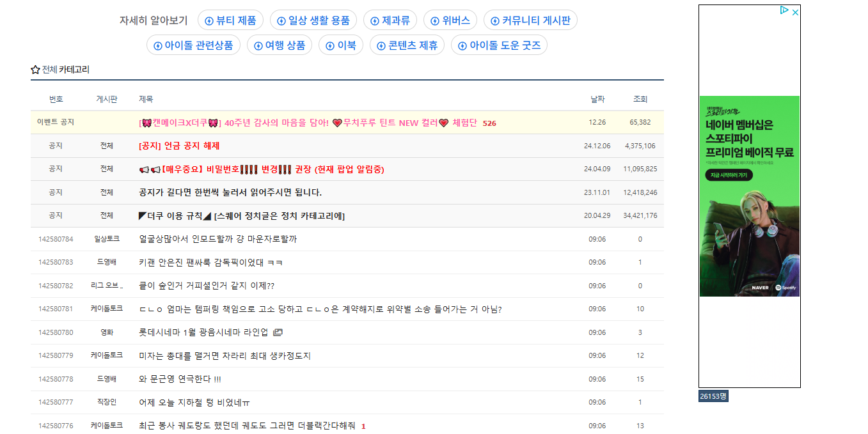Open the 일상 생활 용품 topic chip

pos(313,20)
